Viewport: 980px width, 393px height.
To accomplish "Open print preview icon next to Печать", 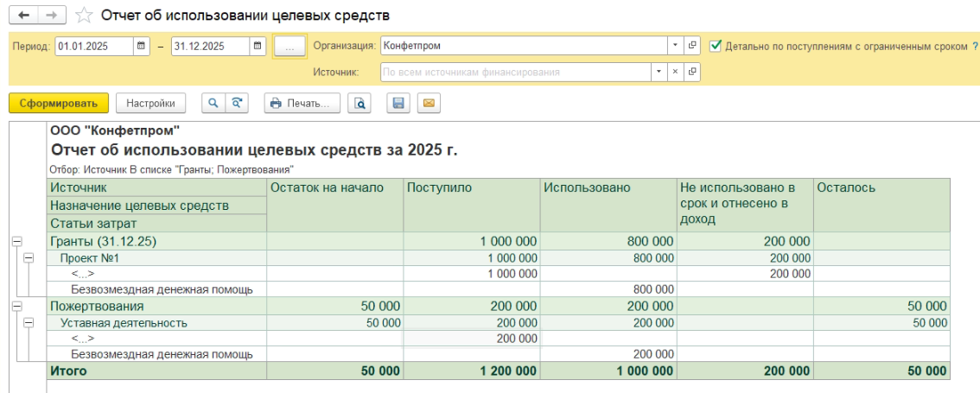I will click(x=360, y=104).
